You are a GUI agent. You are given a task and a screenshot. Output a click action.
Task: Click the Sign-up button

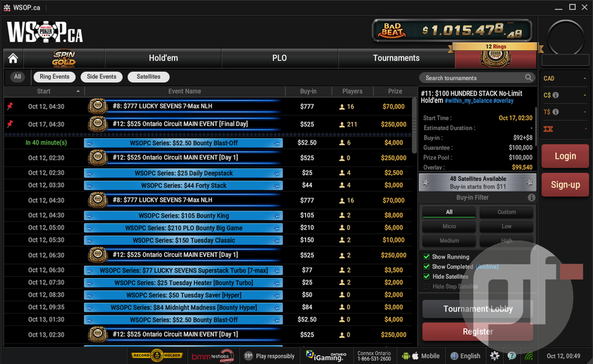coord(565,185)
